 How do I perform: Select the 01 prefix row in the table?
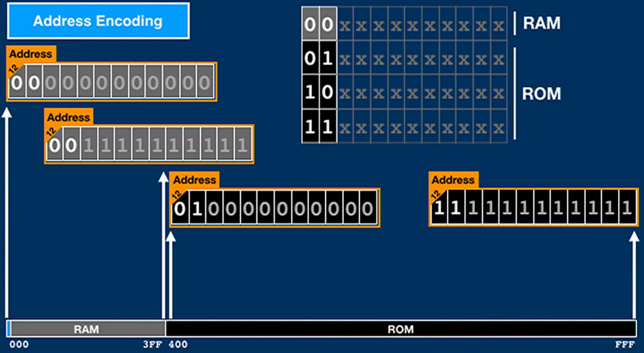click(x=319, y=59)
